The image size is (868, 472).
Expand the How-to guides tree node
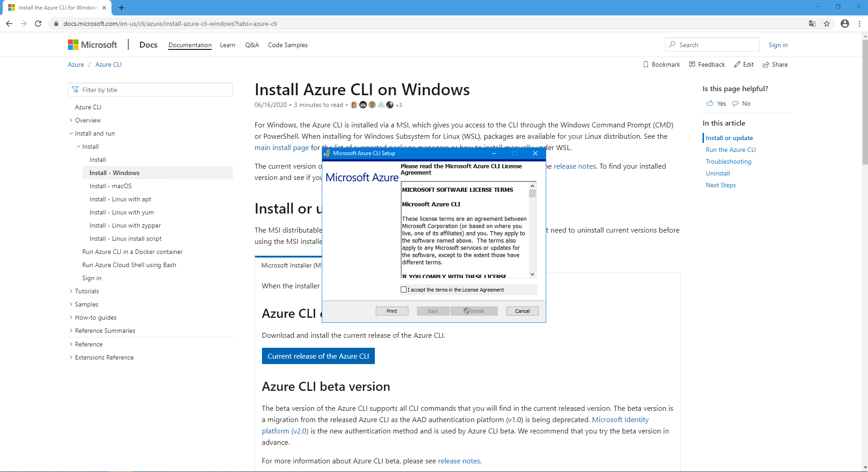[71, 317]
